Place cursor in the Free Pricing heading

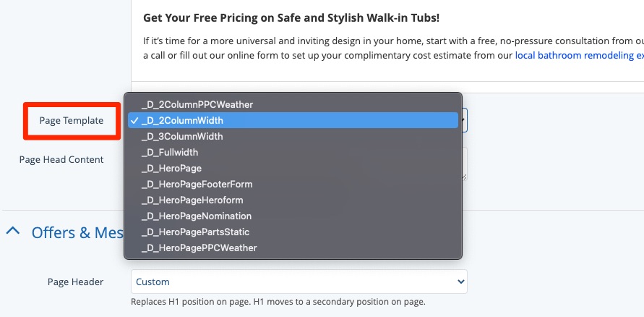[x=301, y=17]
